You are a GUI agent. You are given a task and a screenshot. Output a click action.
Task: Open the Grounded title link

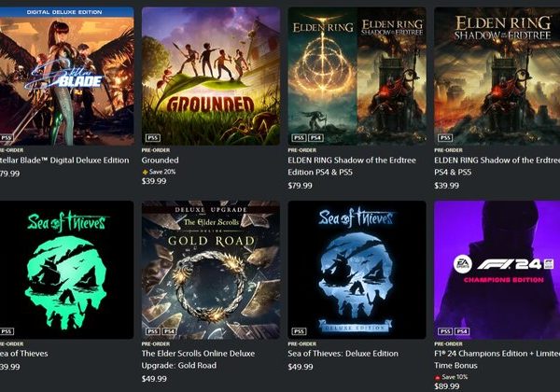[160, 161]
